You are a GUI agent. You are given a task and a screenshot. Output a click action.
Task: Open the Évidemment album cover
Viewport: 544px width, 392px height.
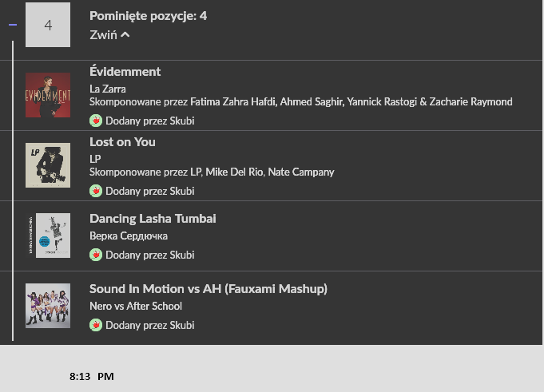pyautogui.click(x=48, y=95)
